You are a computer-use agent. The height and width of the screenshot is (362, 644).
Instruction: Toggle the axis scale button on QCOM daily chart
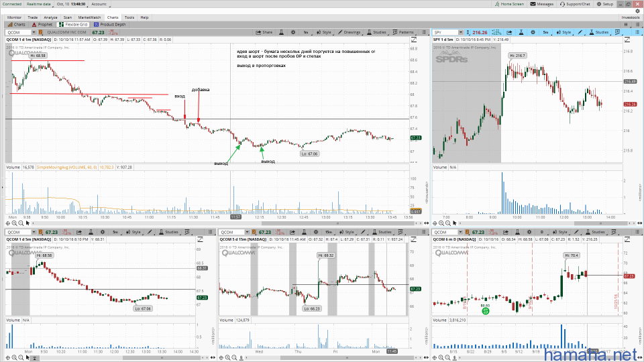627,239
